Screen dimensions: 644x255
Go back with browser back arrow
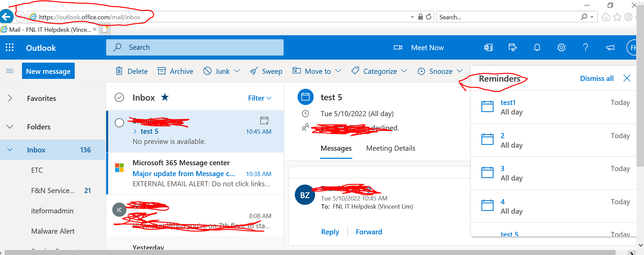click(6, 17)
